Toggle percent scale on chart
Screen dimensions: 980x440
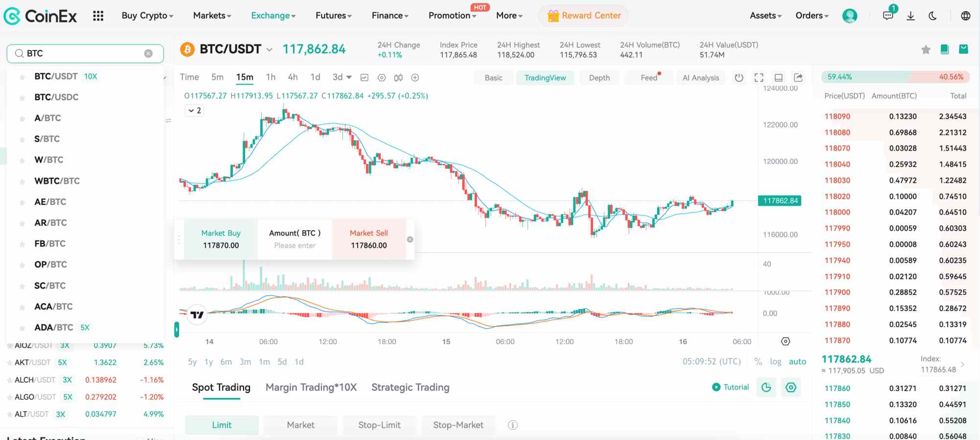[758, 361]
